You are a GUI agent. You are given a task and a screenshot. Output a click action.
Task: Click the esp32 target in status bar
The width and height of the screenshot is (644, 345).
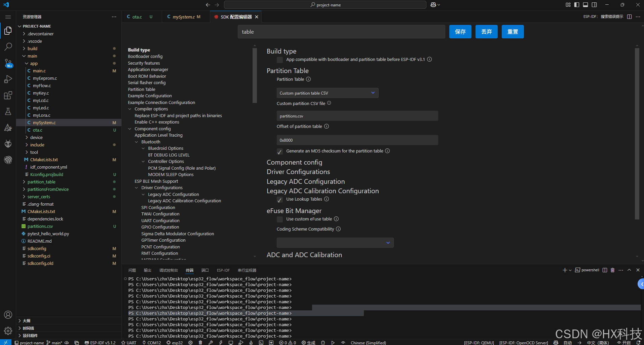coord(175,343)
